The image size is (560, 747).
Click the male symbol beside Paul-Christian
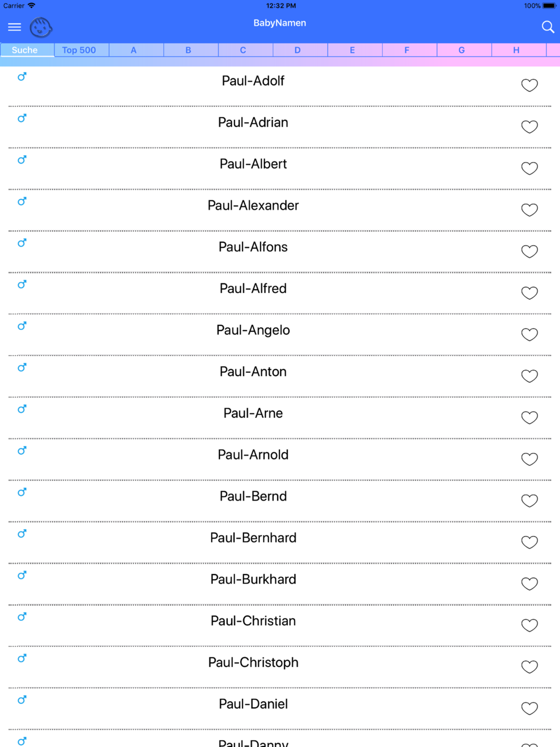(22, 617)
